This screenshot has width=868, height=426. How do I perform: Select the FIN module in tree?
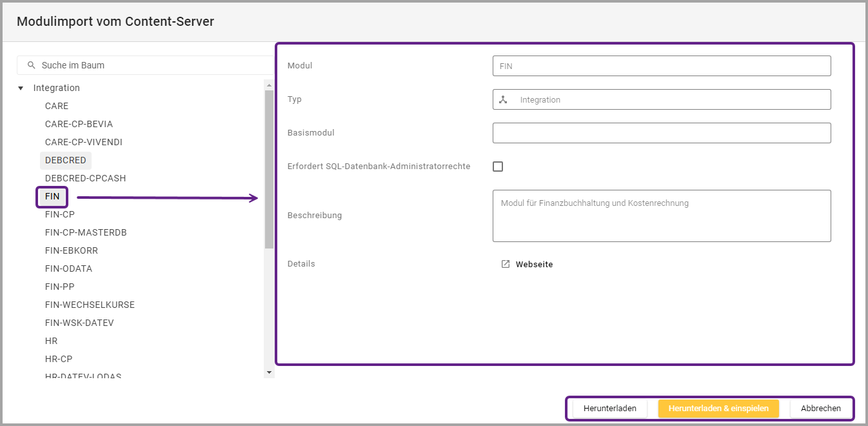coord(52,196)
